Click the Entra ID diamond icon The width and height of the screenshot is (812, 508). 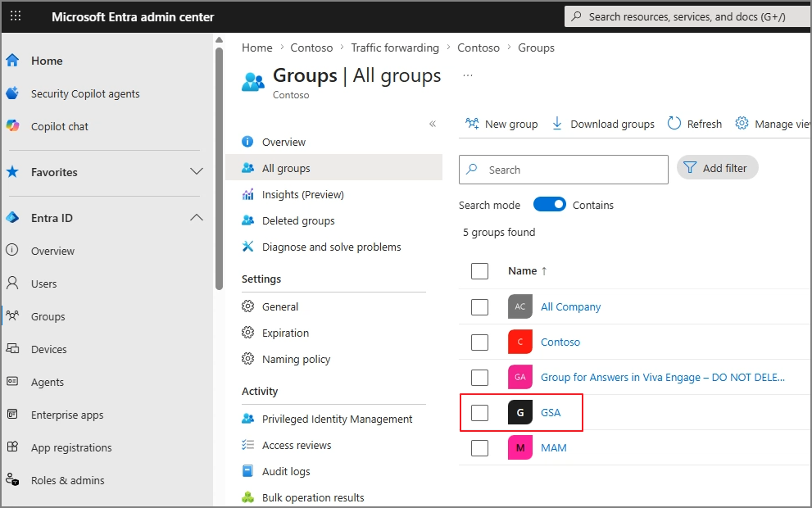12,217
